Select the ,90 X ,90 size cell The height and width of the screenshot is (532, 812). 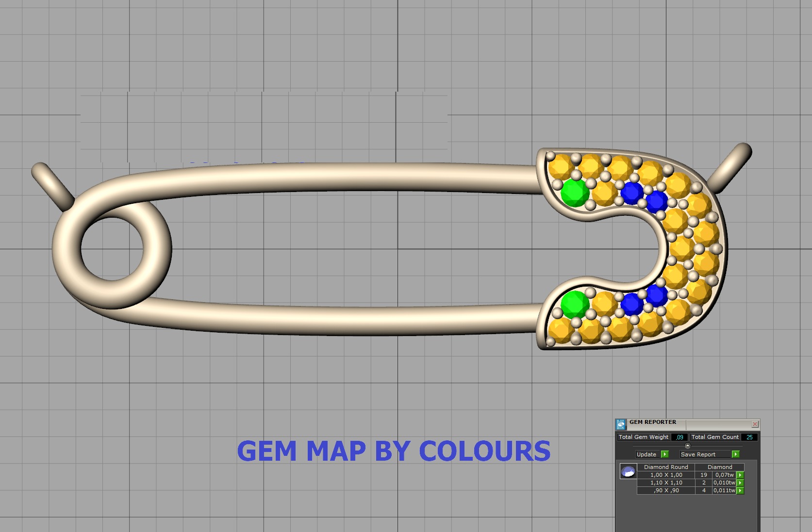click(x=666, y=491)
